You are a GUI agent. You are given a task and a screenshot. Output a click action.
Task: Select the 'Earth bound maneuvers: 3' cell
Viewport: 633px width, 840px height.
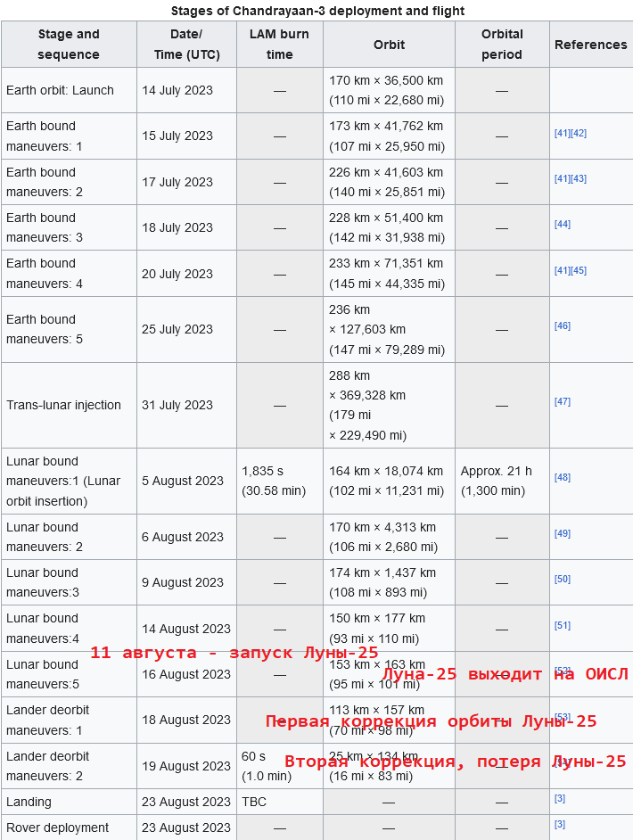coord(69,227)
